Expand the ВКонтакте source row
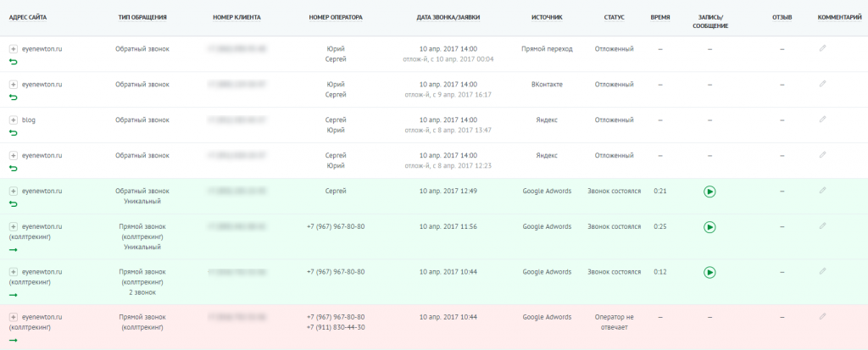Screen dimensions: 868x350 [14, 85]
